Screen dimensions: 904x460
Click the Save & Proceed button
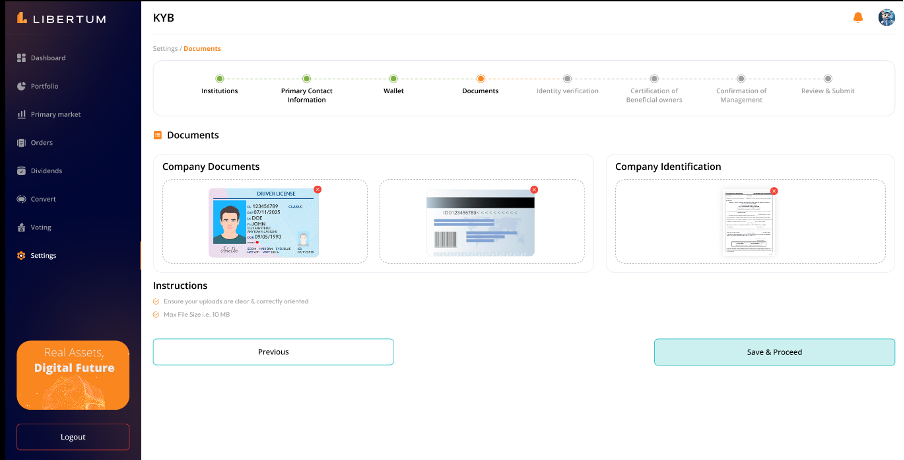pos(774,352)
